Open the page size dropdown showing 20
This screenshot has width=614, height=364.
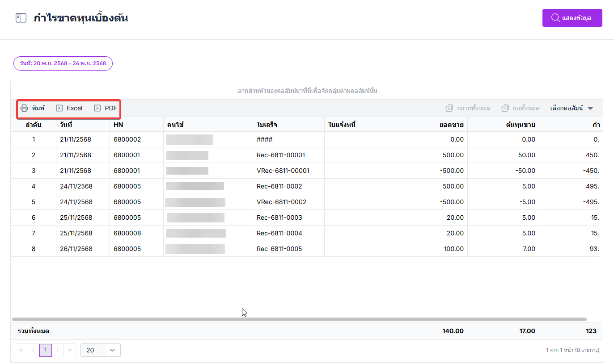[x=101, y=350]
